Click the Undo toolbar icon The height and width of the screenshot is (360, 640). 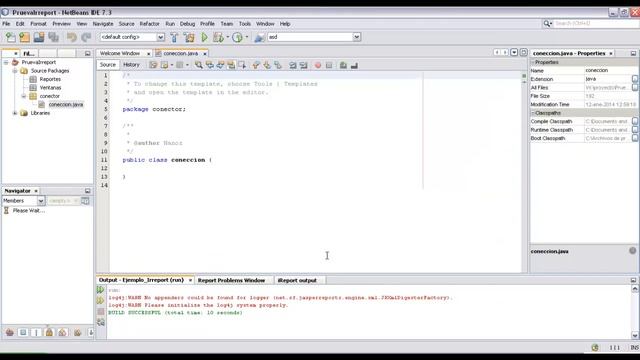72,38
